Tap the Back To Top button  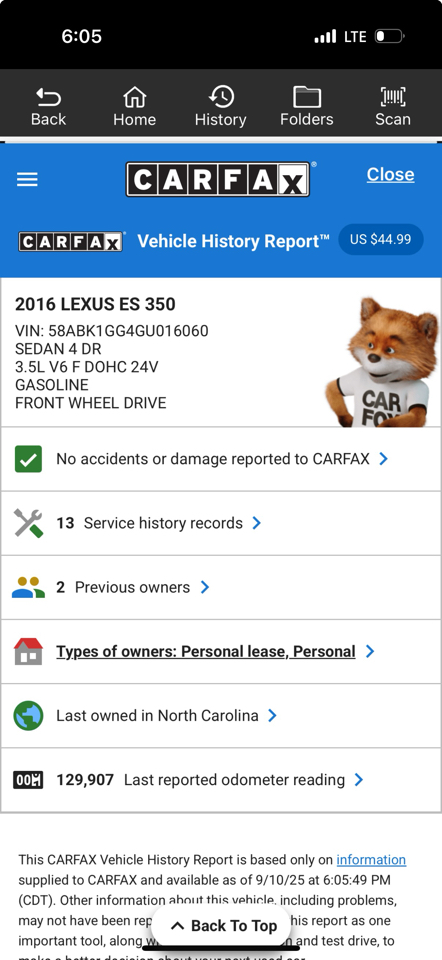[x=221, y=926]
